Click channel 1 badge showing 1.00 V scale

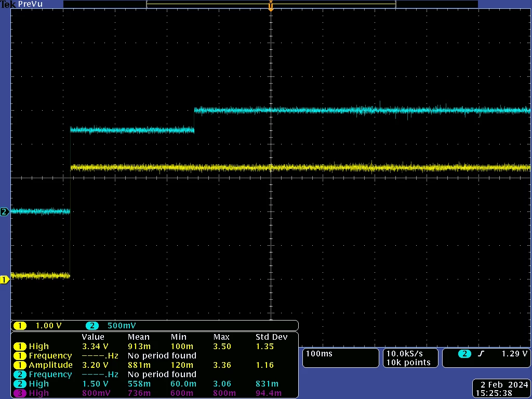(x=20, y=326)
